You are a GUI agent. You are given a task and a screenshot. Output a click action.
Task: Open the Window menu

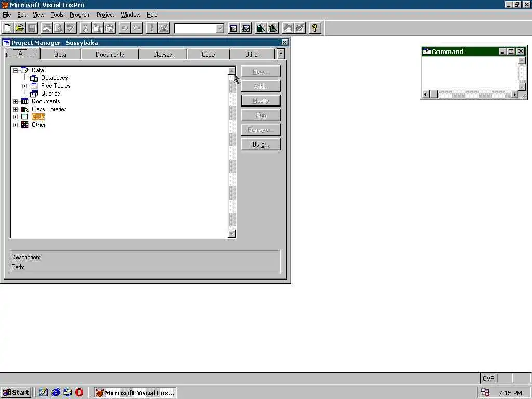click(x=130, y=15)
